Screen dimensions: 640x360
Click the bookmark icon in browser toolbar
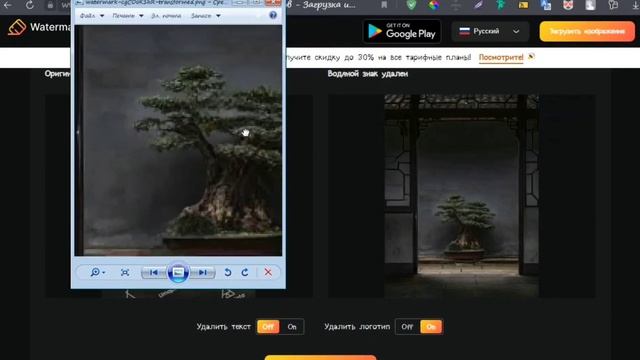pyautogui.click(x=384, y=5)
